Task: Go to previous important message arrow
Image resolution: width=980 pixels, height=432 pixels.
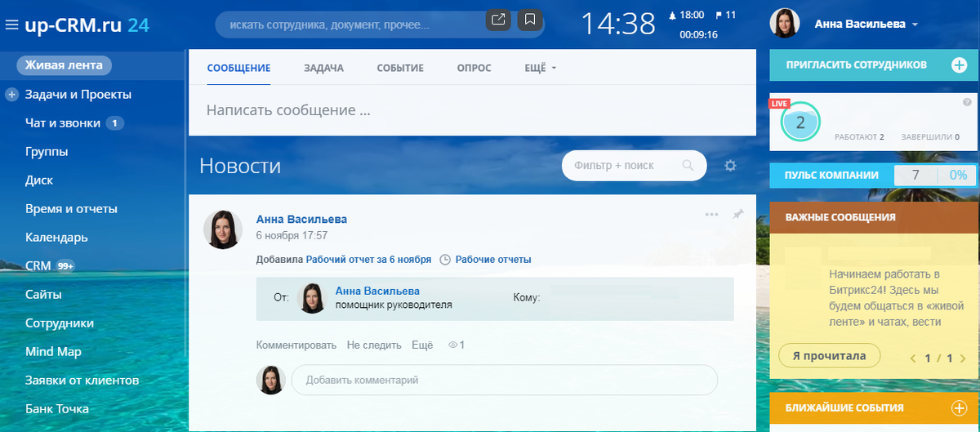Action: point(913,358)
